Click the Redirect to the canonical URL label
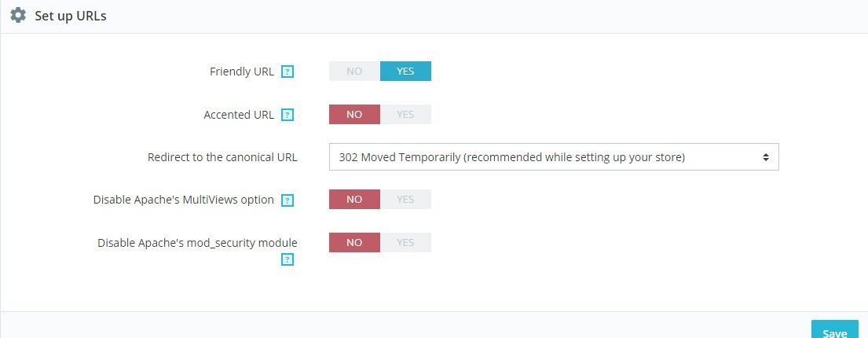The height and width of the screenshot is (338, 868). tap(222, 156)
